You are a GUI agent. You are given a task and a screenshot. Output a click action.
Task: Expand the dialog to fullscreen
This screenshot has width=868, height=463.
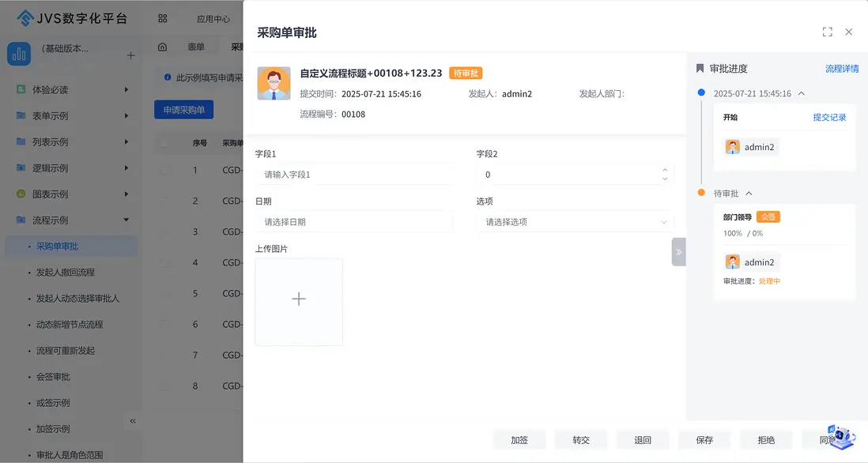[827, 32]
